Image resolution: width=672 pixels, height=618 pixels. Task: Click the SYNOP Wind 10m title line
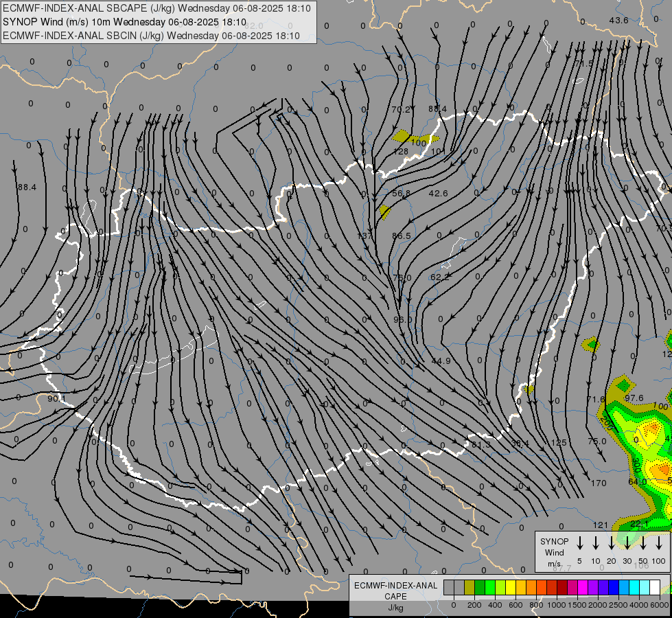(124, 22)
